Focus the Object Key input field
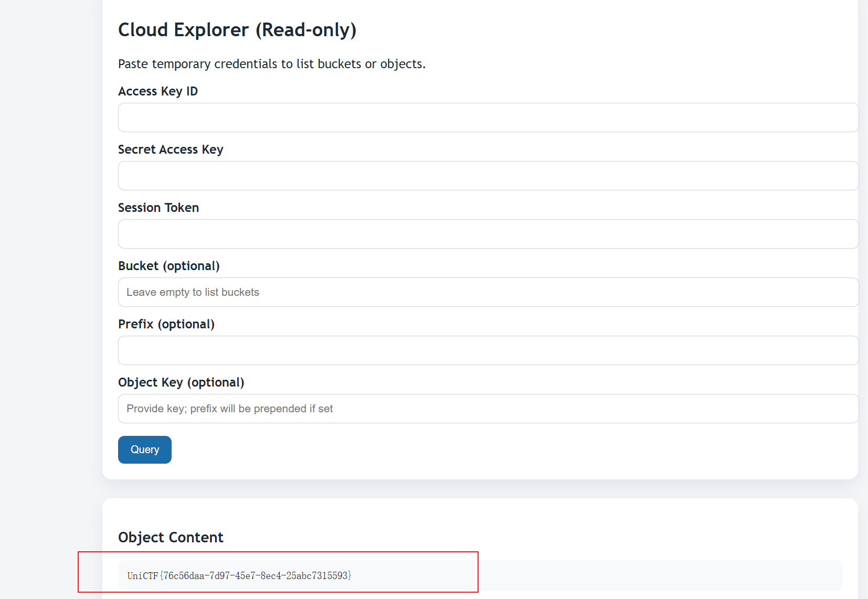Screen dimensions: 868x599 click(x=488, y=409)
